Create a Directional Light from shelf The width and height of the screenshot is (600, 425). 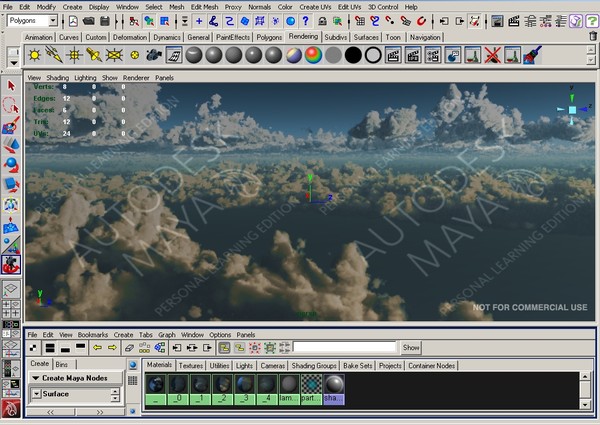pyautogui.click(x=54, y=55)
